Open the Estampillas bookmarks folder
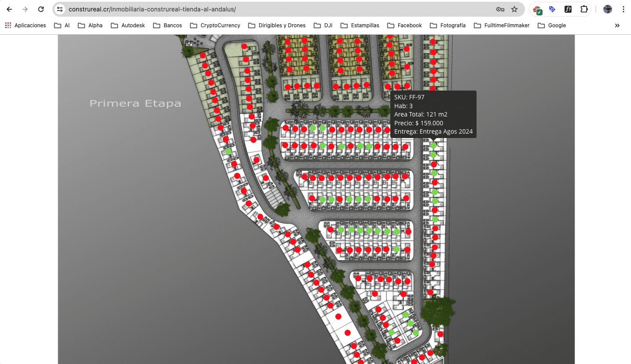The image size is (631, 364). click(x=360, y=25)
